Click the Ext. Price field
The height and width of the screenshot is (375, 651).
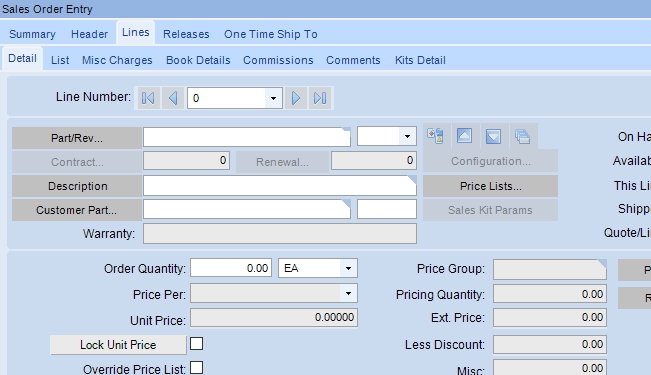click(x=550, y=318)
